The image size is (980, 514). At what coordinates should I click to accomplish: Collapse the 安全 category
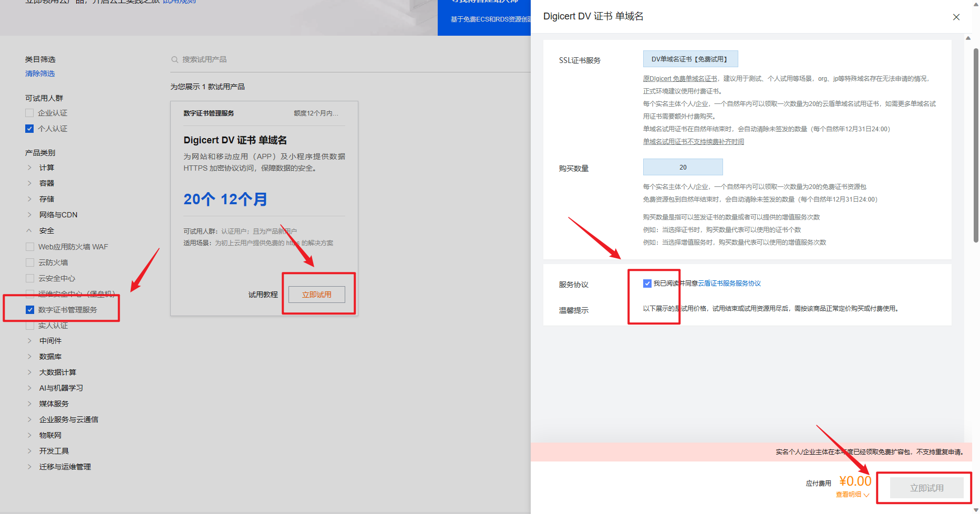click(29, 230)
